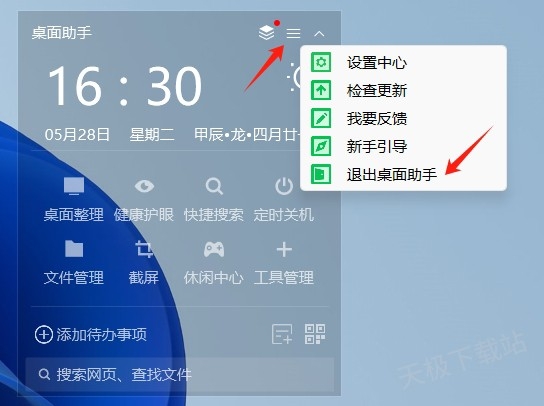544x406 pixels.
Task: Click 添加待办事项 add to-do button
Action: (x=91, y=335)
